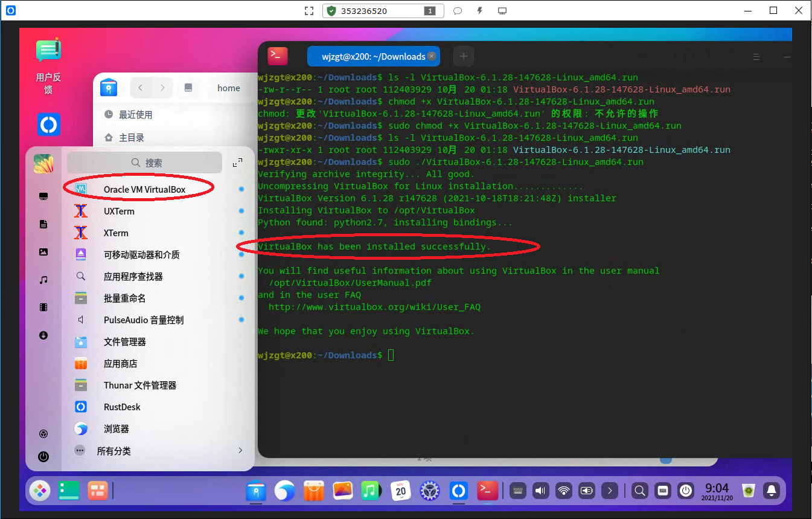Screen dimensions: 812x519
Task: Open the file manager from the dock
Action: coord(256,491)
